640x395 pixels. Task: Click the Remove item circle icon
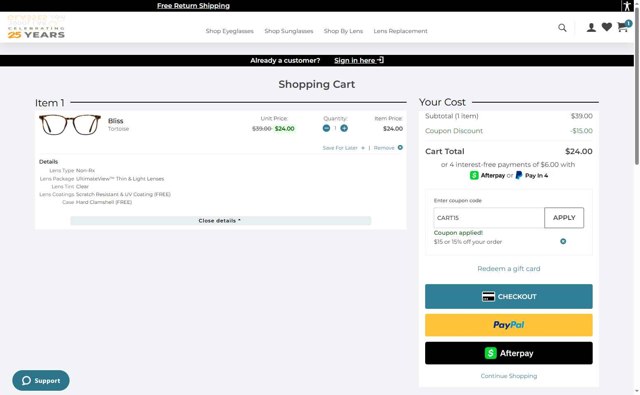pos(400,148)
